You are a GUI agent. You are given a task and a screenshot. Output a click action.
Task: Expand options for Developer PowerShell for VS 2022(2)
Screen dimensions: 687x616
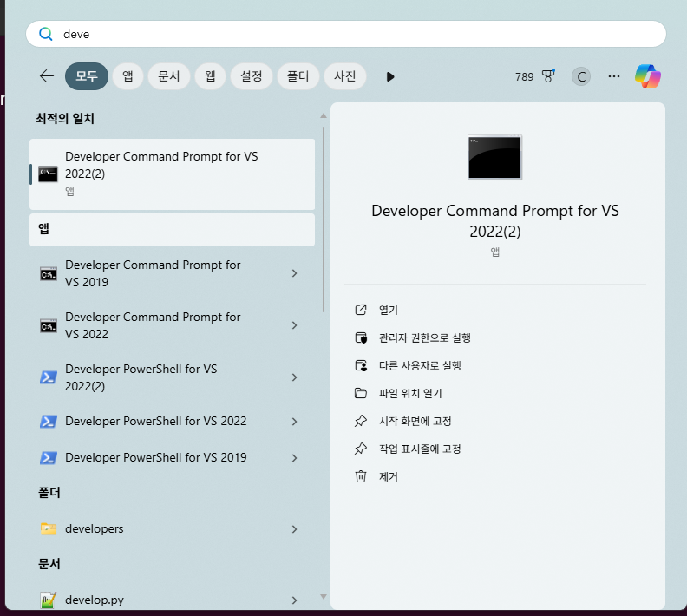coord(294,377)
